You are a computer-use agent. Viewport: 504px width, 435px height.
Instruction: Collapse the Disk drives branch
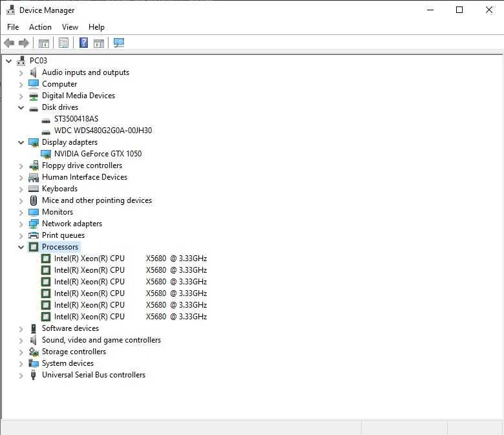21,107
